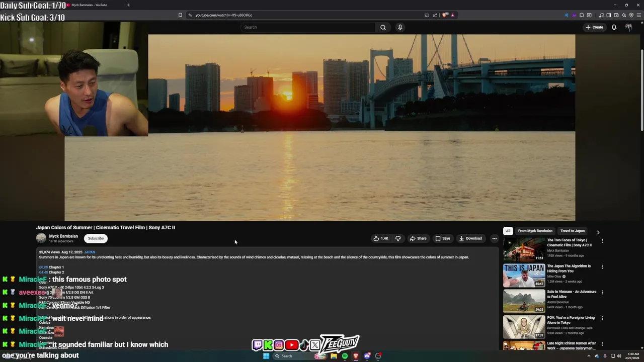Click the JAPAN hashtag link
The image size is (644, 362).
tap(90, 252)
